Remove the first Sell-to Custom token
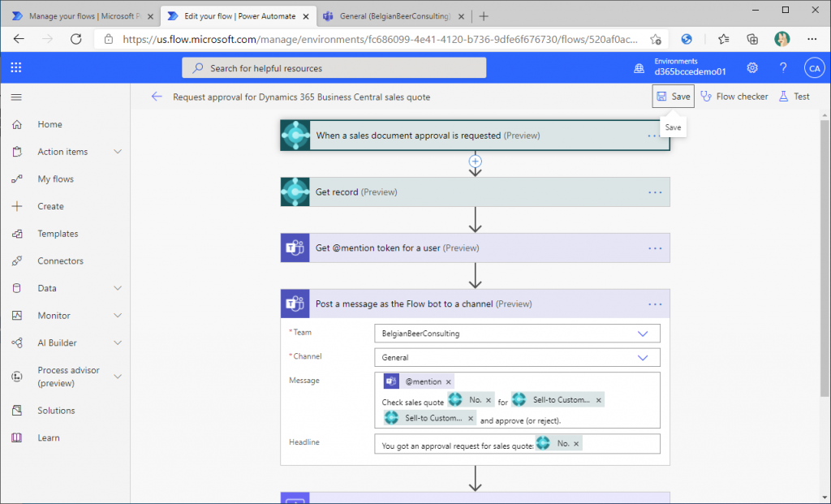 [x=598, y=400]
